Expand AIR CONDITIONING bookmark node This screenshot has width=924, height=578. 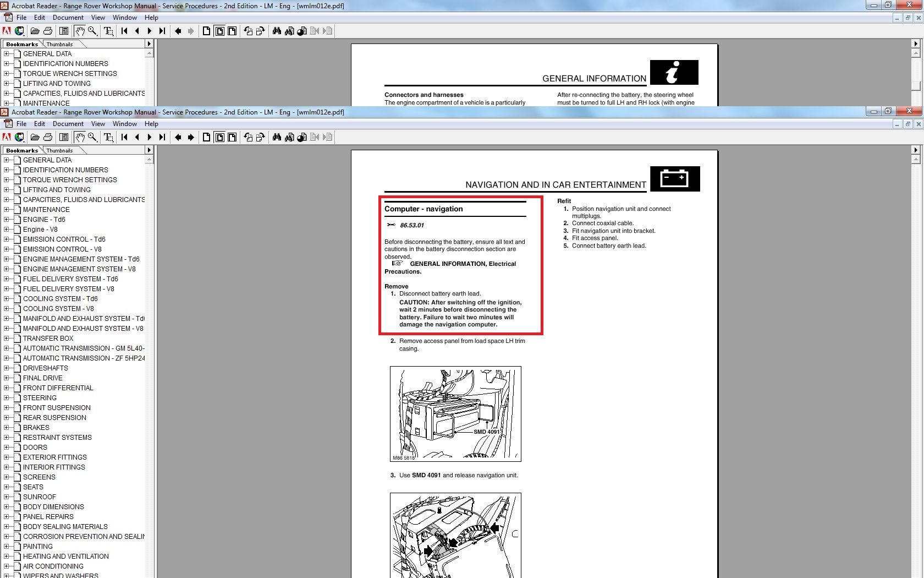7,566
